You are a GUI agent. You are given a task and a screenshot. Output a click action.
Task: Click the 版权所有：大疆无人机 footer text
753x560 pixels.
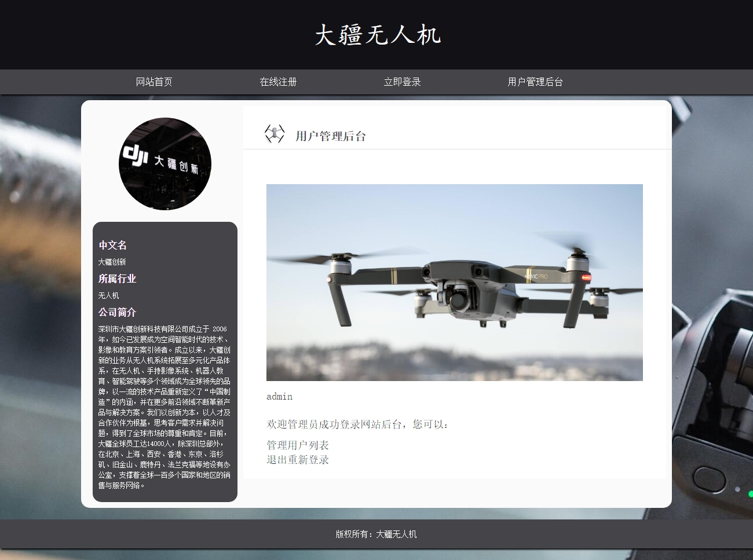click(x=376, y=534)
